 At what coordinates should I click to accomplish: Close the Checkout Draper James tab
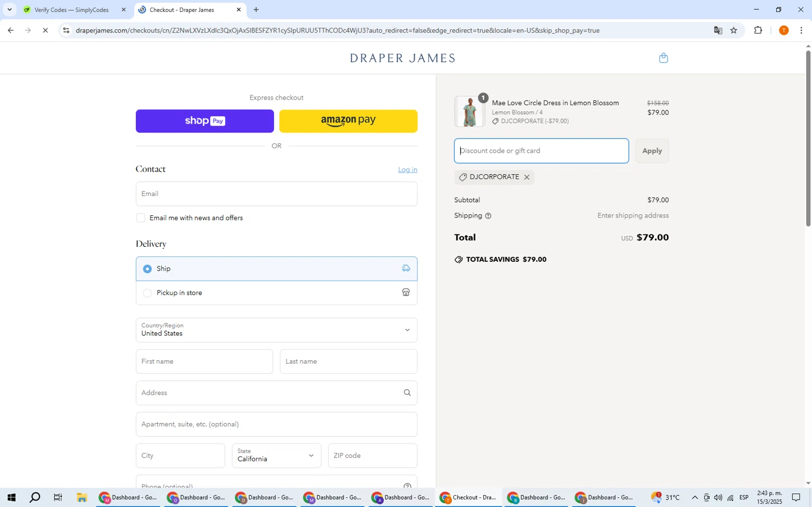[x=239, y=10]
